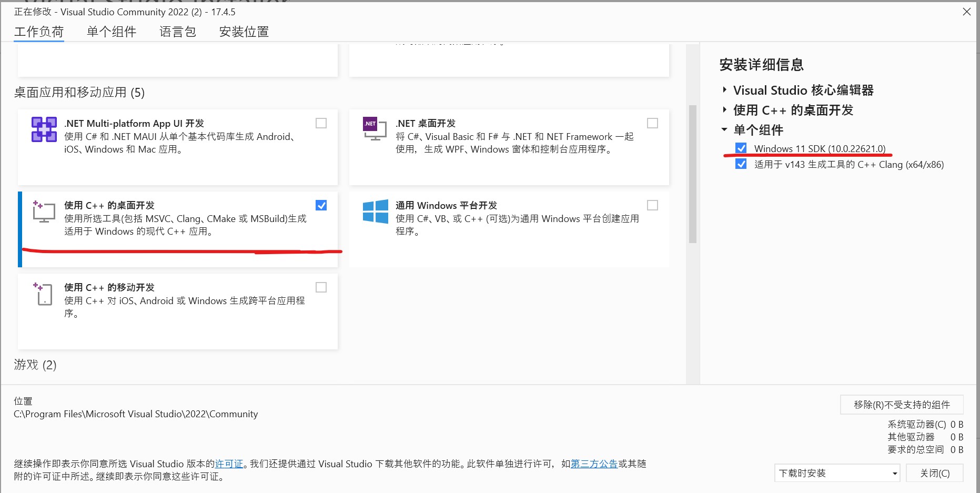Open the 许可证 link
The height and width of the screenshot is (493, 980).
pos(229,464)
